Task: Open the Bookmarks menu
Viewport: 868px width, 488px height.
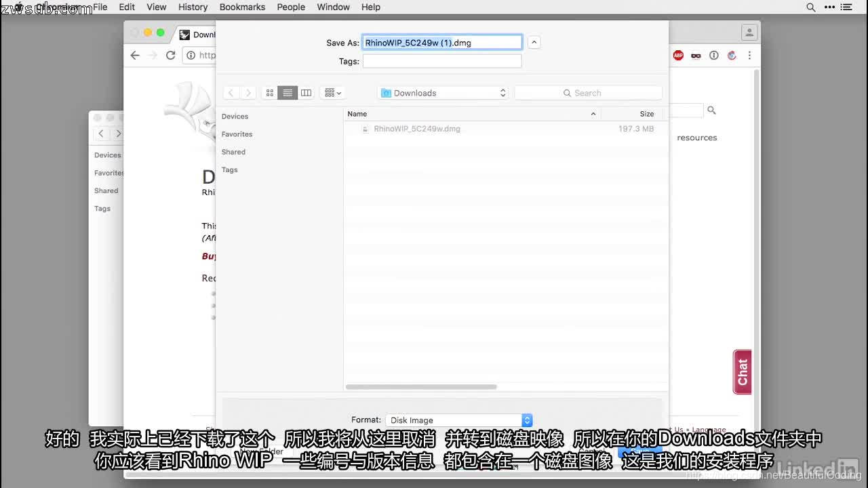Action: (x=242, y=7)
